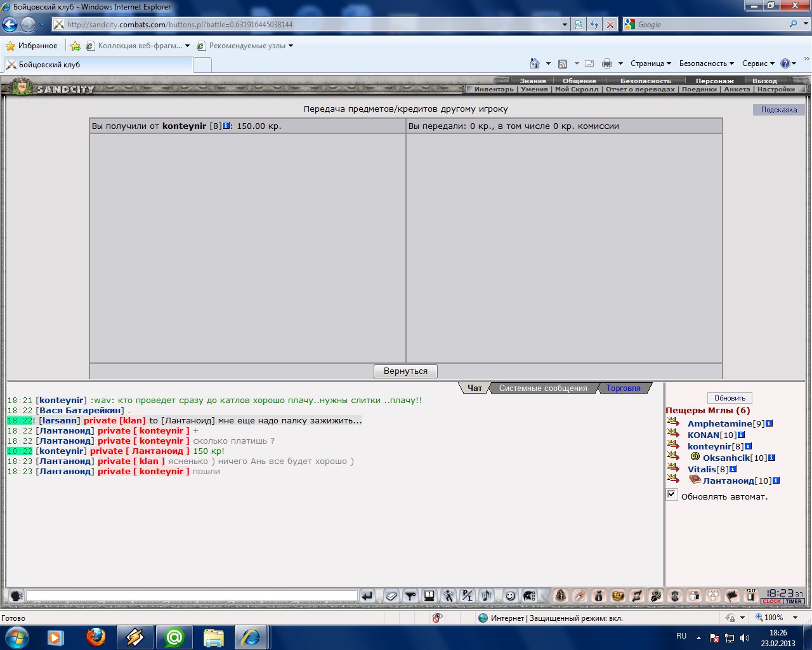
Task: Click the browser address bar URL
Action: 180,24
